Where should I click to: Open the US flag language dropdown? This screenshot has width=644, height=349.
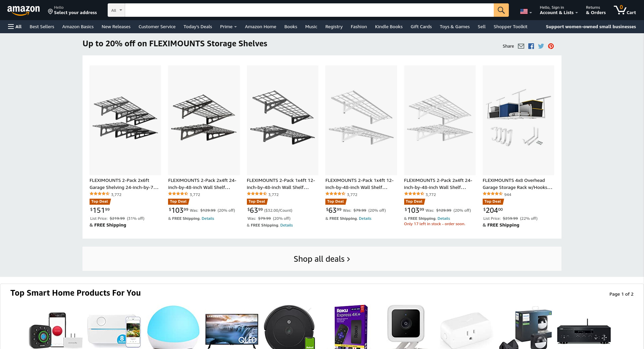(526, 11)
